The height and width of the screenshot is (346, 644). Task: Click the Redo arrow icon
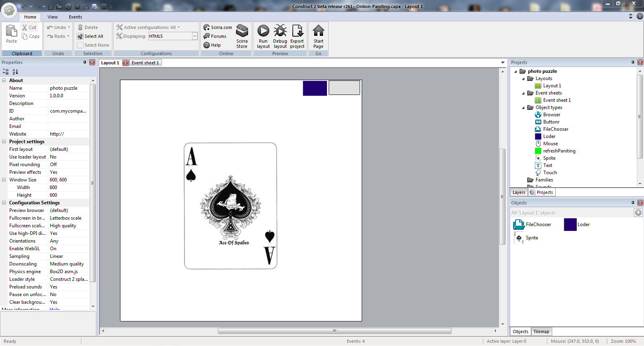50,36
